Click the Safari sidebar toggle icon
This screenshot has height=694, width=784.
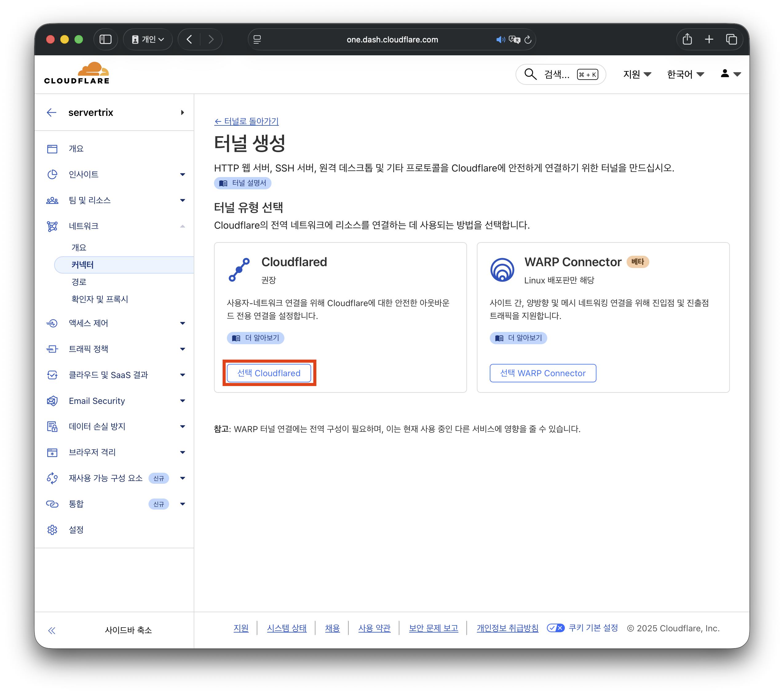click(105, 39)
